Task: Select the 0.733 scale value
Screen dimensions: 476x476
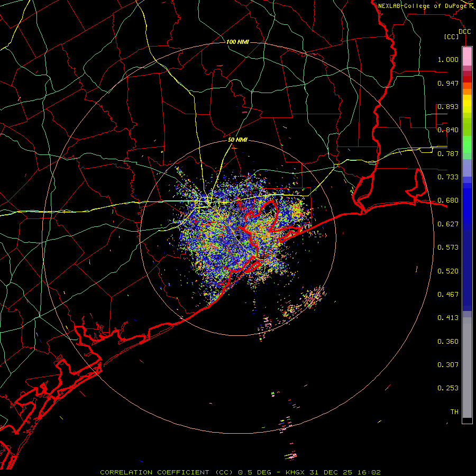Action: click(448, 177)
